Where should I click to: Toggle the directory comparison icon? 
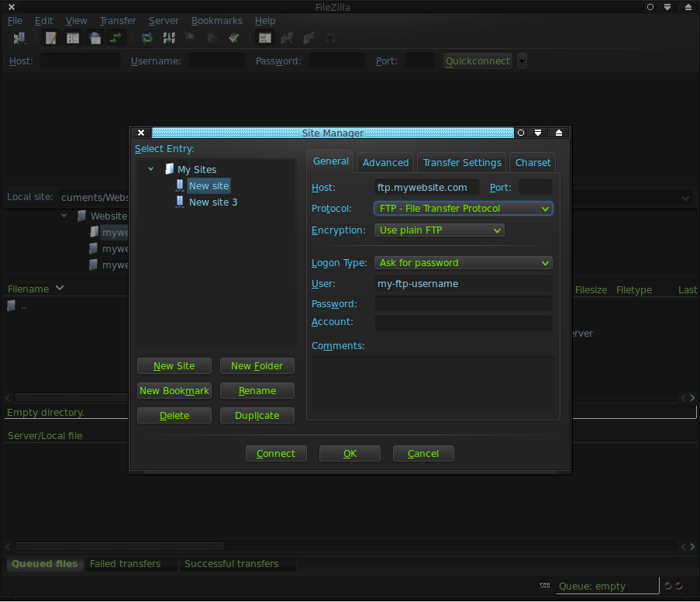[x=287, y=38]
